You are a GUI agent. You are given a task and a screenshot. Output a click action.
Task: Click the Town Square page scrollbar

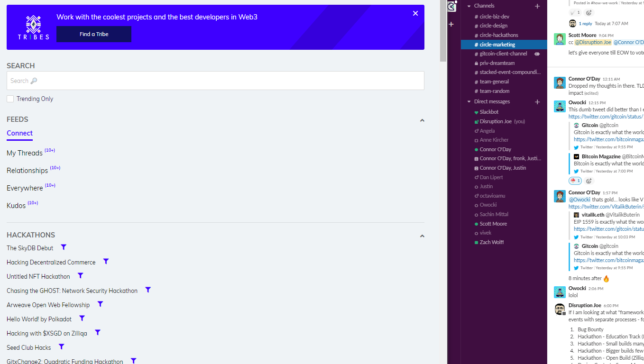tap(443, 31)
